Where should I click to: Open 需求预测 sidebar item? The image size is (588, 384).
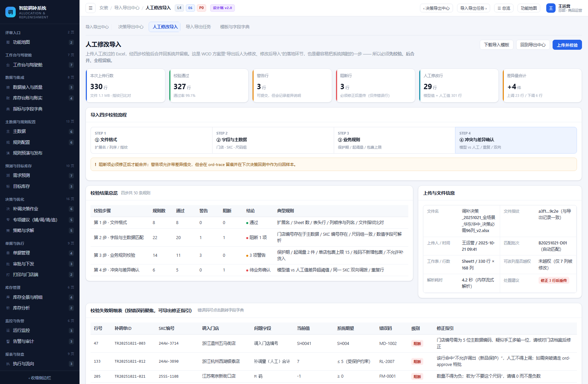point(40,176)
